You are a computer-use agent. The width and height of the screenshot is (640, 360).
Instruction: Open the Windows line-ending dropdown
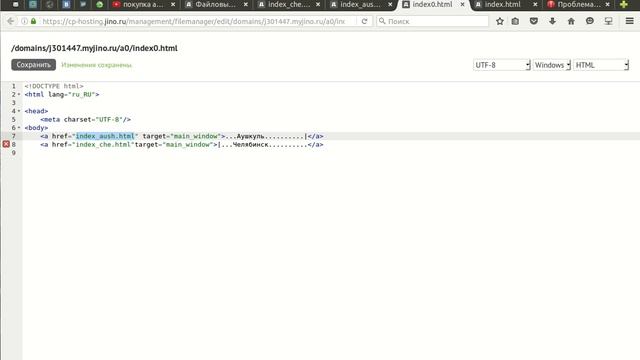(552, 65)
